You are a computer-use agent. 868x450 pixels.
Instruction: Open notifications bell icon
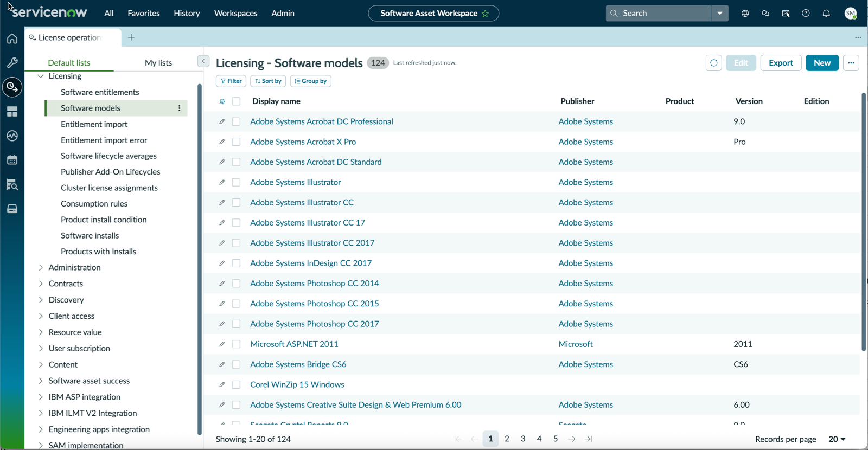click(826, 13)
